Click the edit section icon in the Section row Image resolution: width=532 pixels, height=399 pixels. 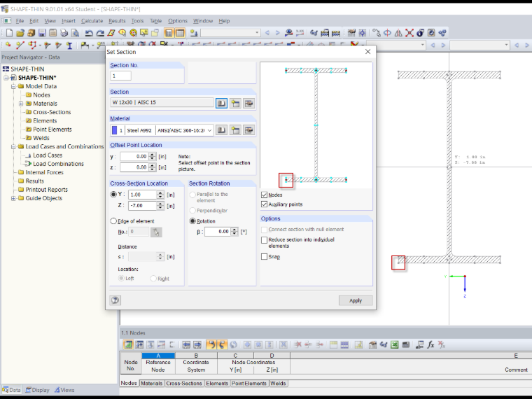(248, 103)
